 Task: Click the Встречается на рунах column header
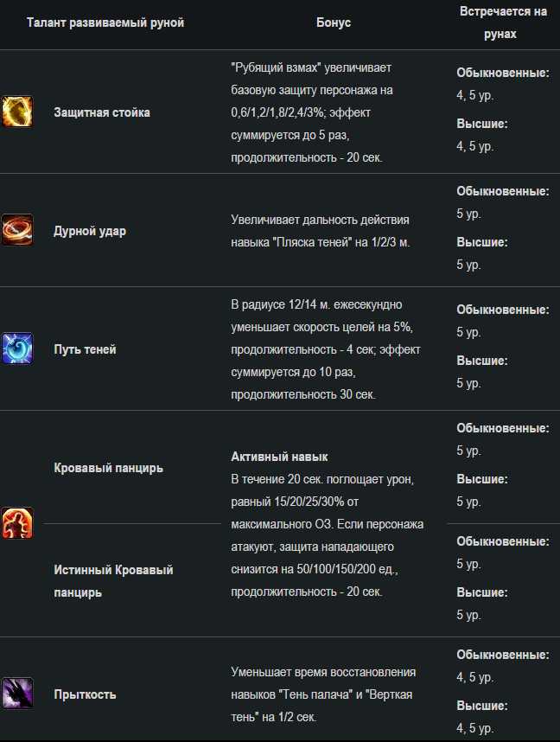coord(503,22)
